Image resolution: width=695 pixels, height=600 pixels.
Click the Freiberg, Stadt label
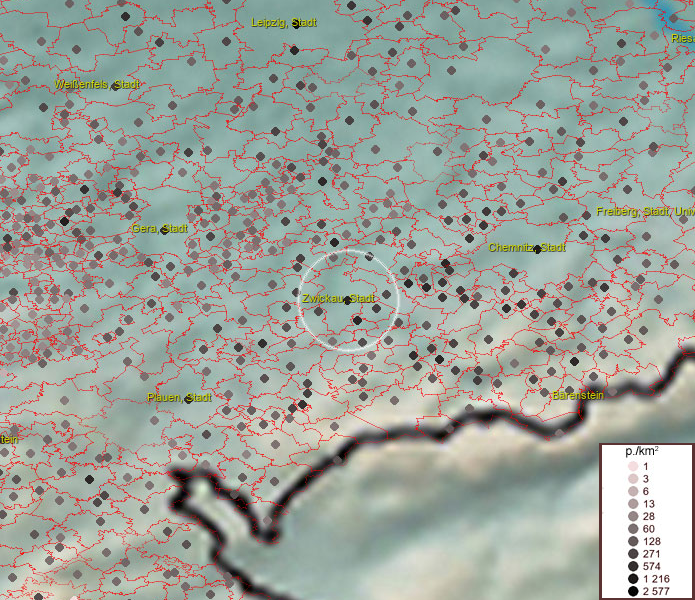click(645, 212)
